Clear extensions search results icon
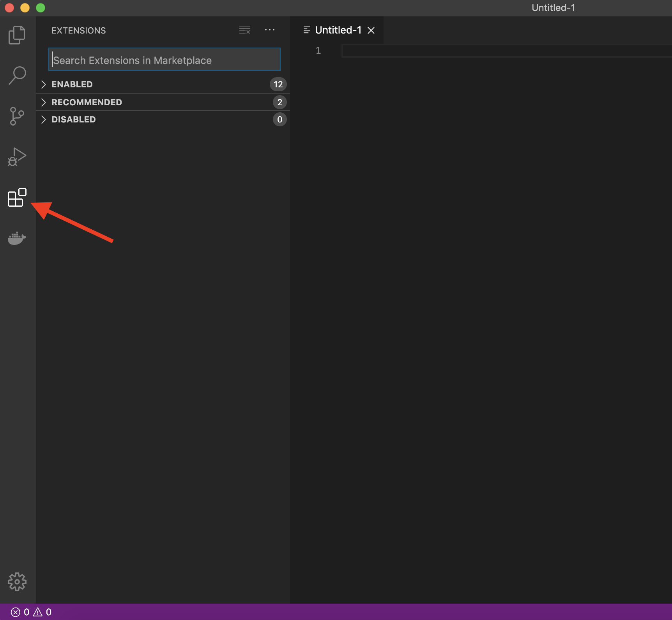This screenshot has height=620, width=672. [245, 30]
